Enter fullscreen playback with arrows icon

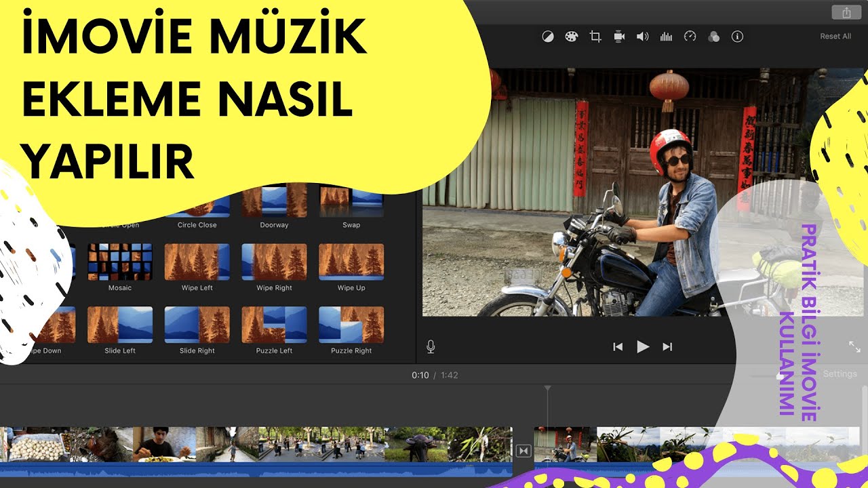tap(854, 347)
